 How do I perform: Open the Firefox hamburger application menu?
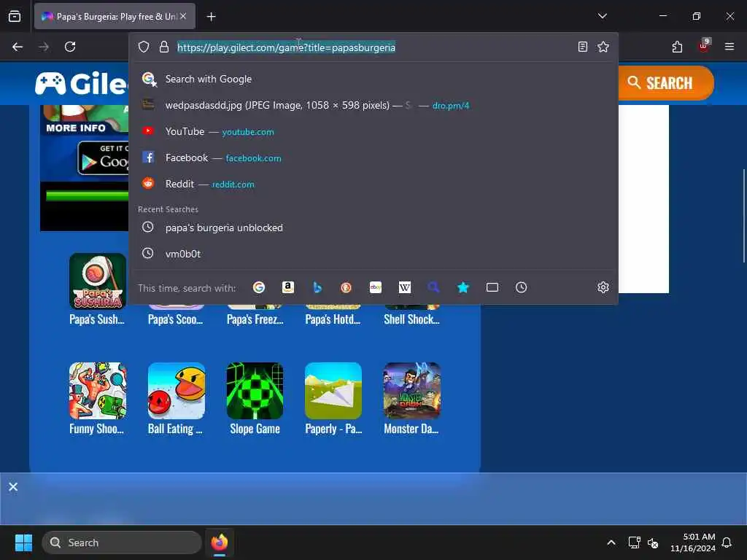coord(729,47)
